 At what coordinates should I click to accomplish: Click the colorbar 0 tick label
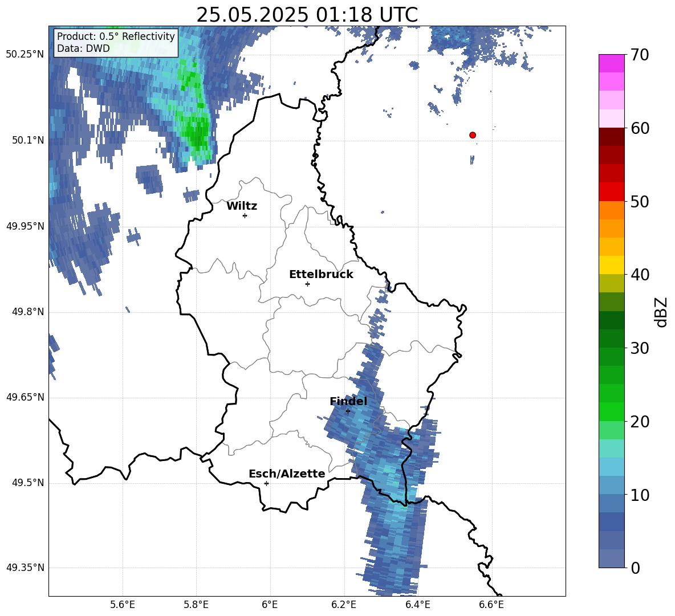(635, 568)
